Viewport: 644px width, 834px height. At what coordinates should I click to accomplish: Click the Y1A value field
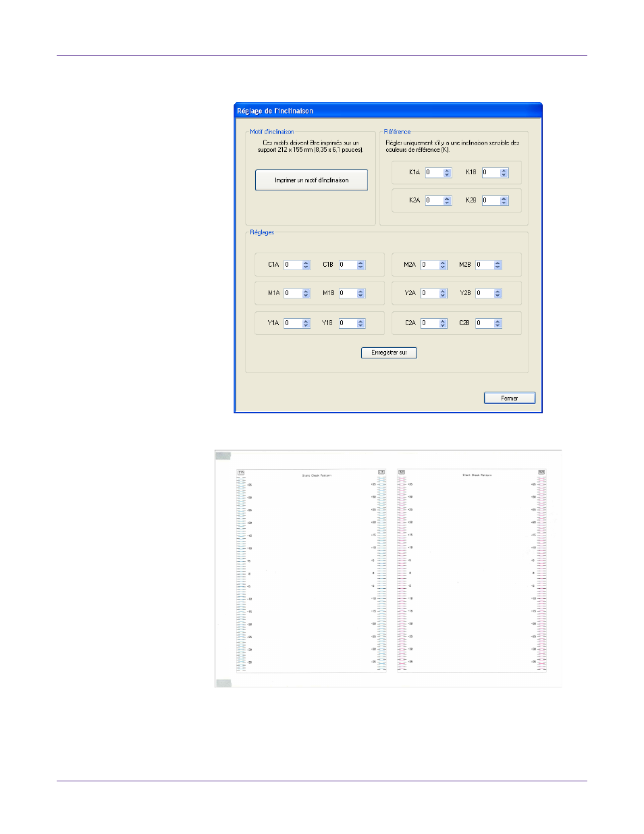[293, 323]
